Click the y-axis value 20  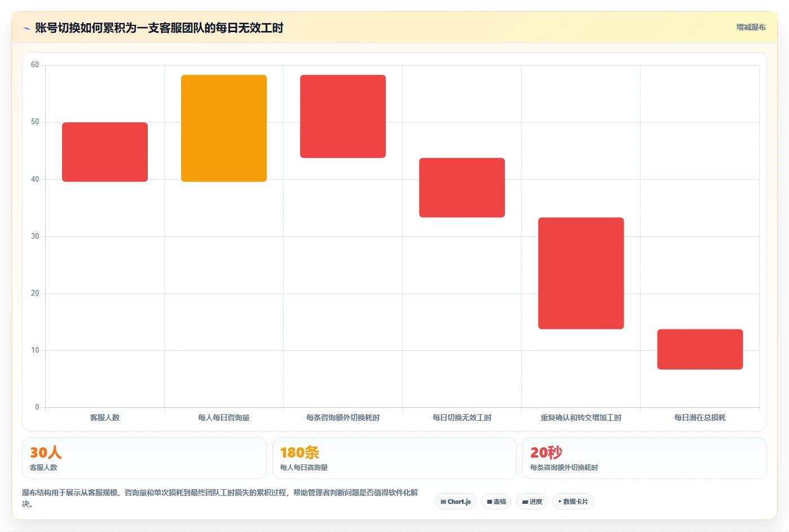coord(35,293)
